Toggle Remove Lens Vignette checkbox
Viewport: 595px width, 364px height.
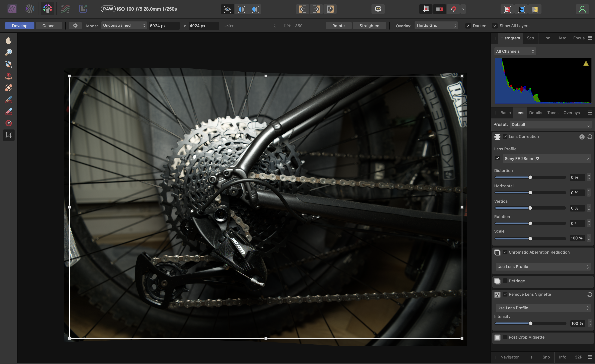pos(505,294)
